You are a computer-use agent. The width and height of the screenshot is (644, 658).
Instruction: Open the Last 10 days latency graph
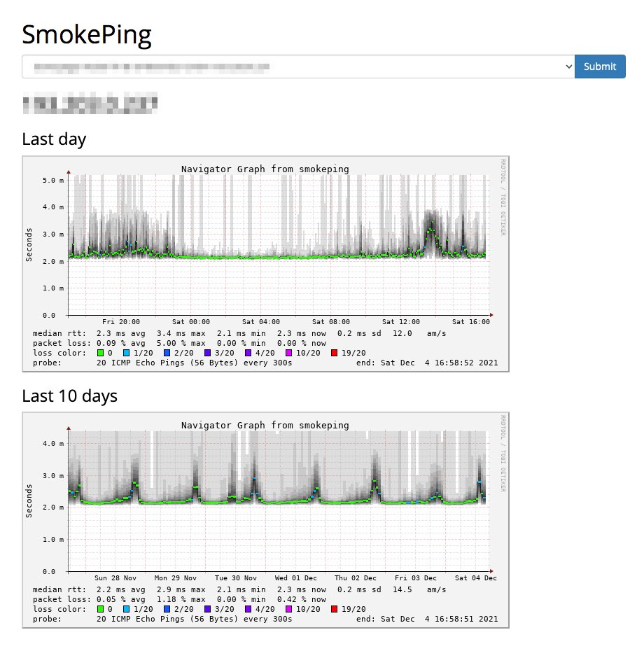[x=265, y=520]
